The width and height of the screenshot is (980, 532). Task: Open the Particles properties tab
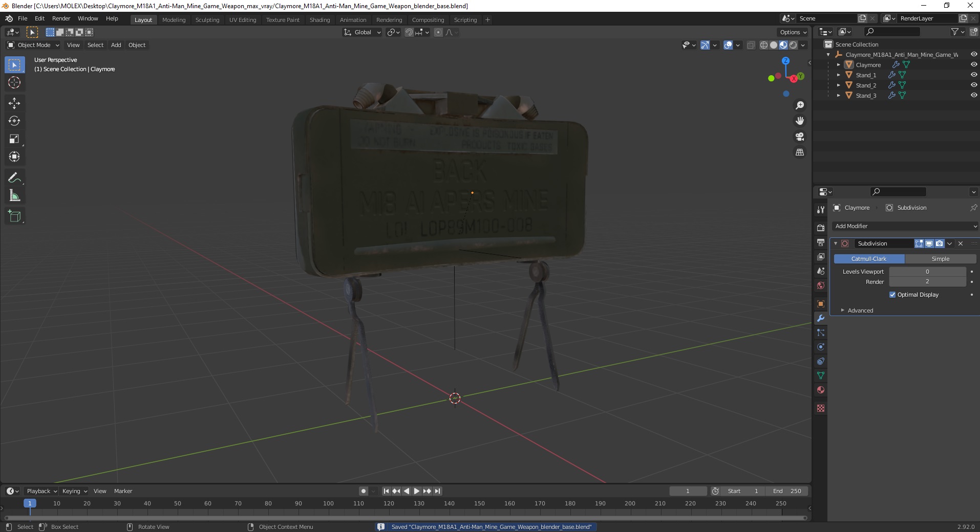point(821,332)
